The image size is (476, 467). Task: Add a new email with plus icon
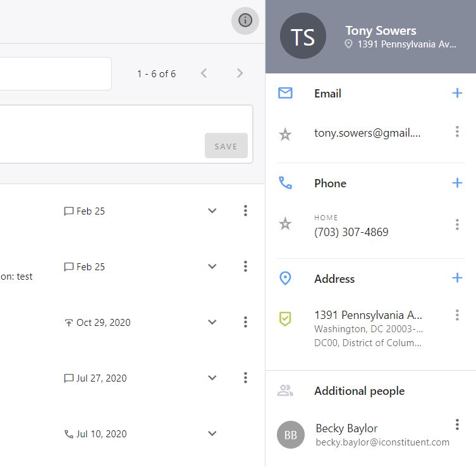tap(457, 93)
